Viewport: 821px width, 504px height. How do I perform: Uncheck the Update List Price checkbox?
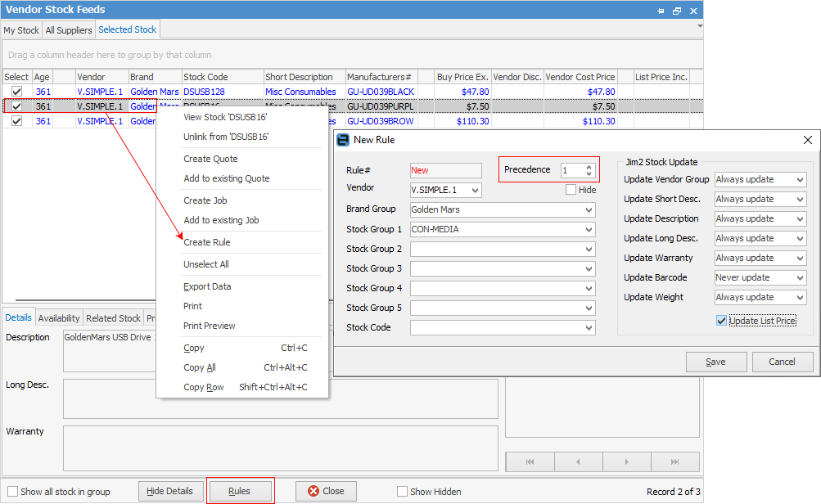(x=721, y=321)
